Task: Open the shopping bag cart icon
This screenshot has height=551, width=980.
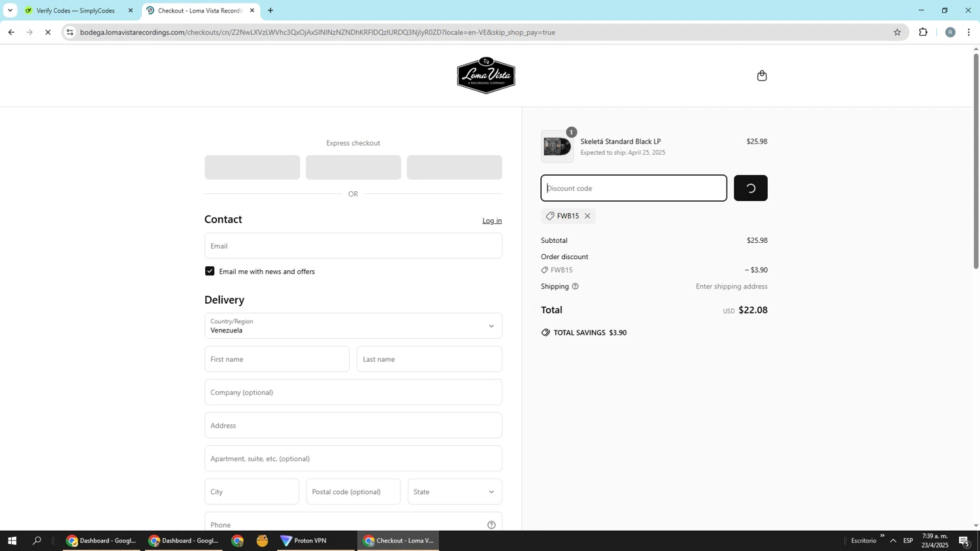Action: click(762, 76)
